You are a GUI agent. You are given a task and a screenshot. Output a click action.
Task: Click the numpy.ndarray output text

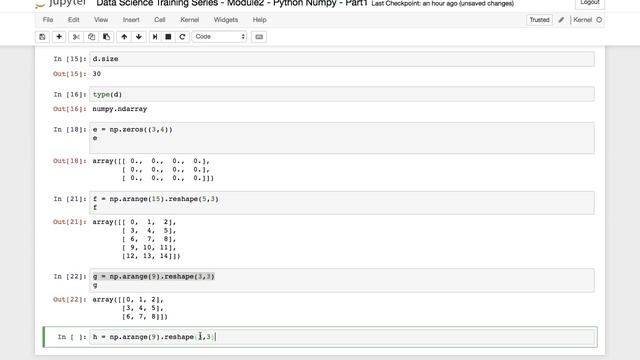(120, 109)
